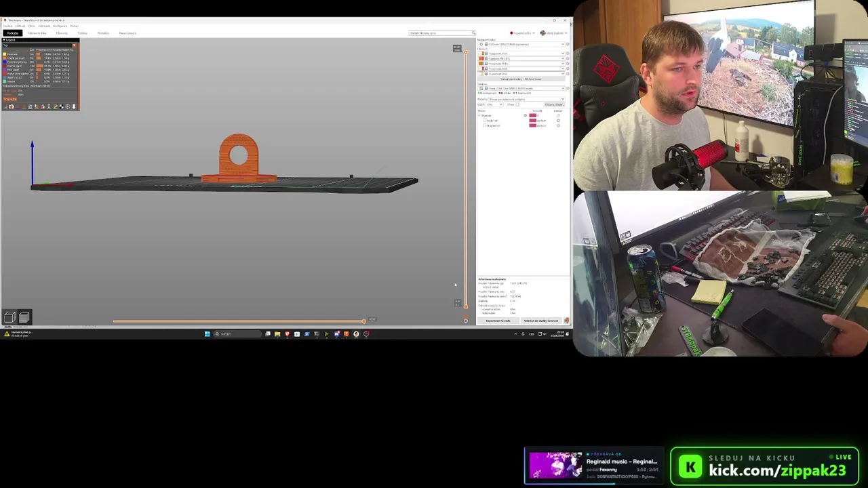Collapse the object tree in object list

point(479,116)
